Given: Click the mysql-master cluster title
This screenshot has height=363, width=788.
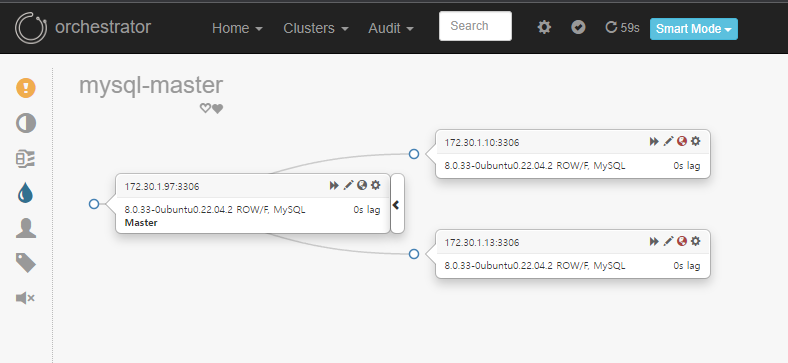Looking at the screenshot, I should tap(151, 85).
